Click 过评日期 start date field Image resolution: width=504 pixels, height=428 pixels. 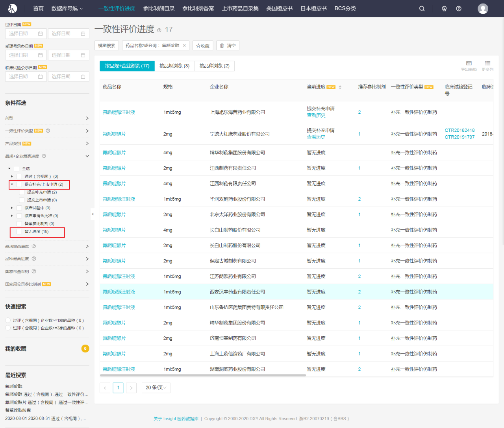pos(26,34)
